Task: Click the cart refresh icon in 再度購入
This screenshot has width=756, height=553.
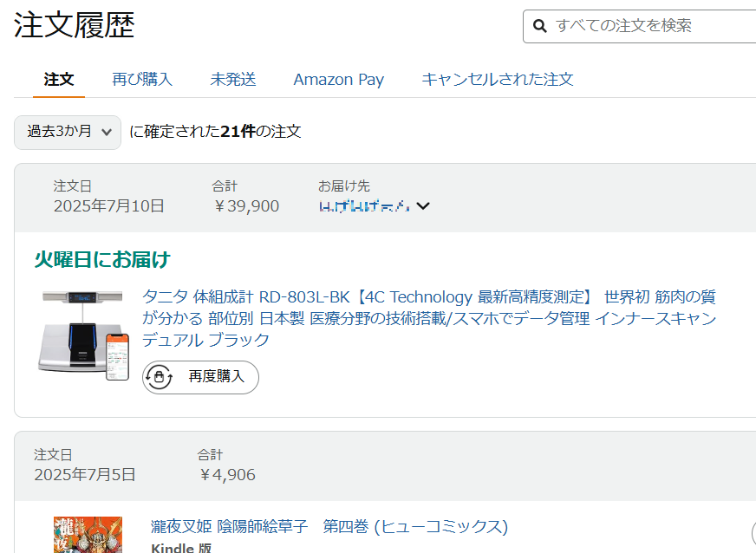Action: [x=160, y=377]
